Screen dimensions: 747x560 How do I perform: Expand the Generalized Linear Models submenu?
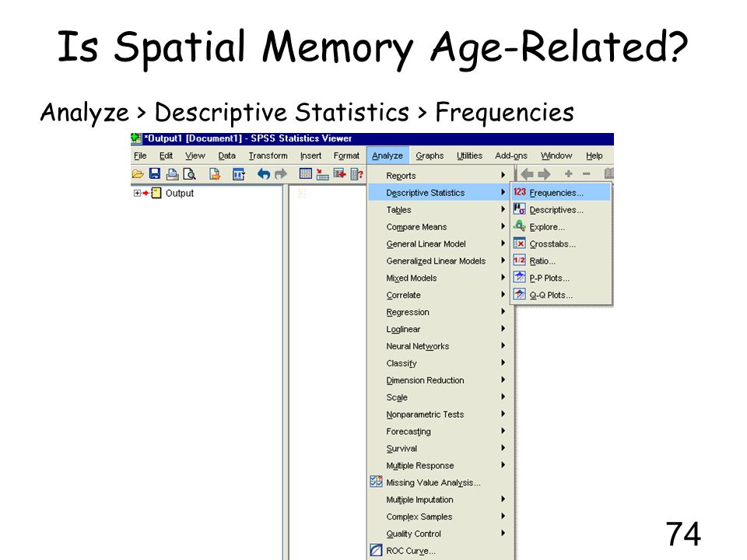(439, 261)
